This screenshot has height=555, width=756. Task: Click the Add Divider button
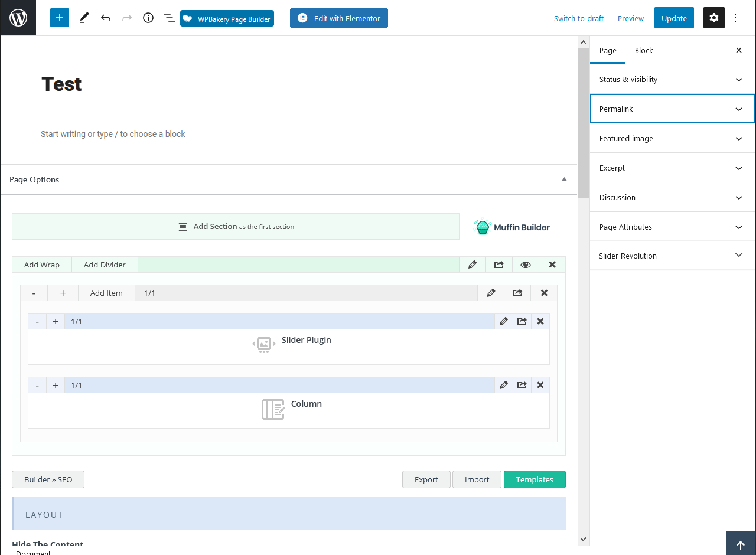tap(105, 265)
